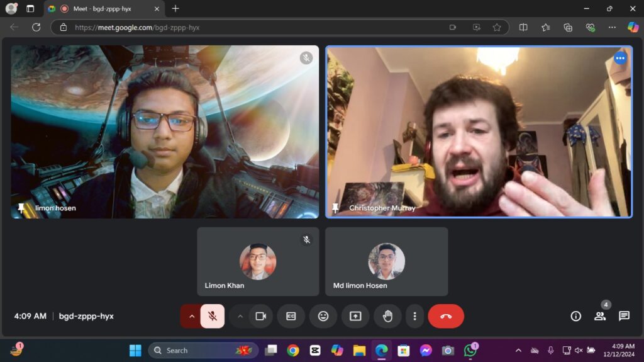This screenshot has height=362, width=644.
Task: Open the three-dot more options menu
Action: point(414,316)
